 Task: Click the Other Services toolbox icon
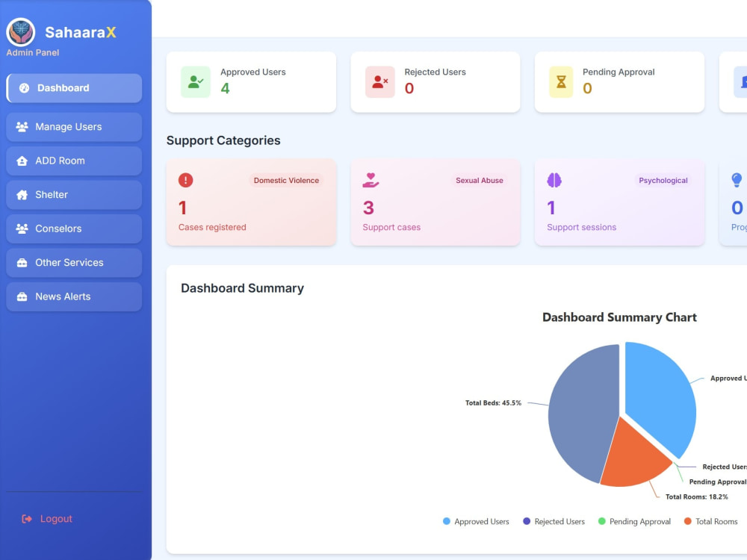tap(22, 262)
